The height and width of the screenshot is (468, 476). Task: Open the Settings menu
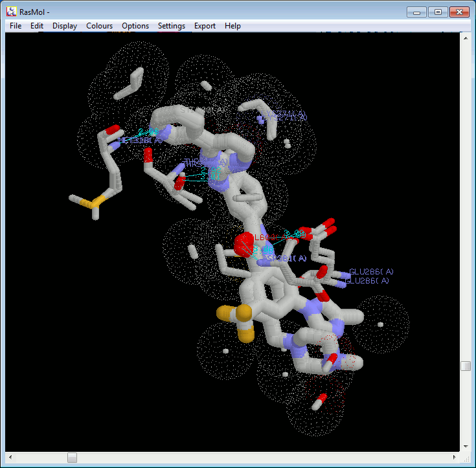171,26
